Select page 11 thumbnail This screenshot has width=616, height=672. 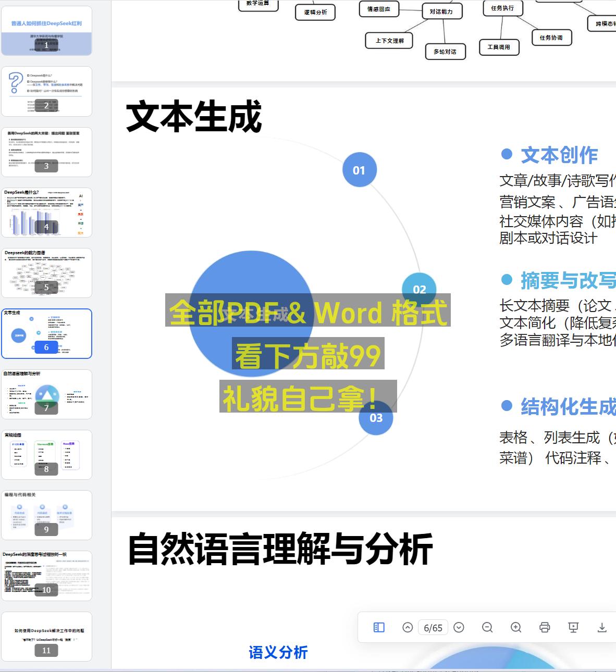click(46, 637)
